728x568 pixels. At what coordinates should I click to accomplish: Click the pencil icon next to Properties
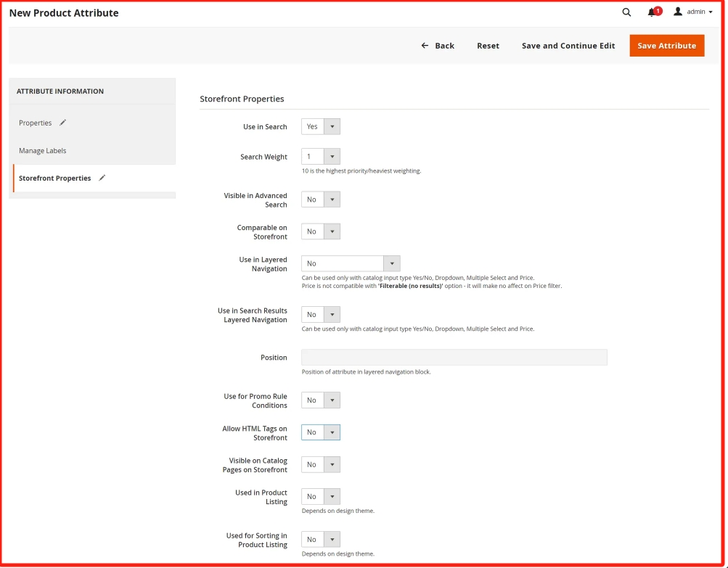click(63, 123)
